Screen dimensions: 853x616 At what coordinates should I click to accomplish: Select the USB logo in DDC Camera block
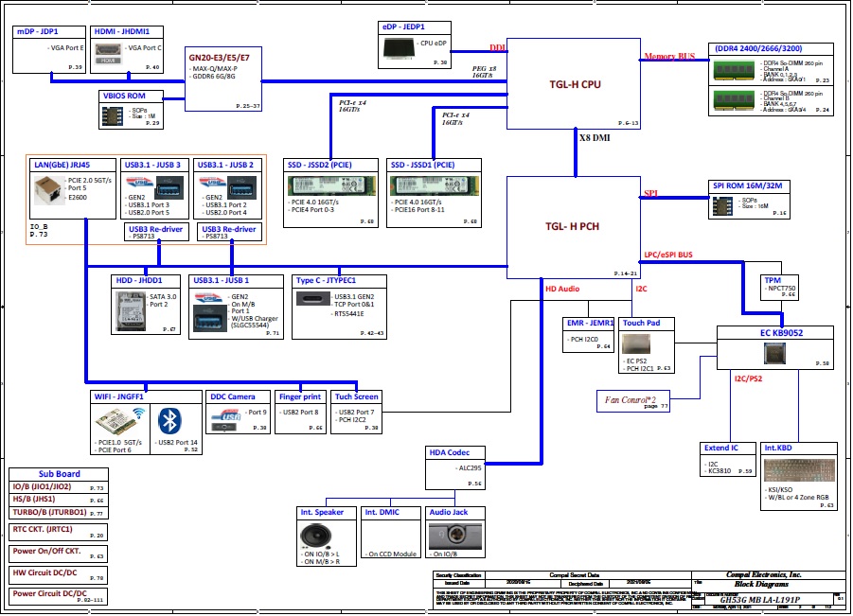pos(224,416)
